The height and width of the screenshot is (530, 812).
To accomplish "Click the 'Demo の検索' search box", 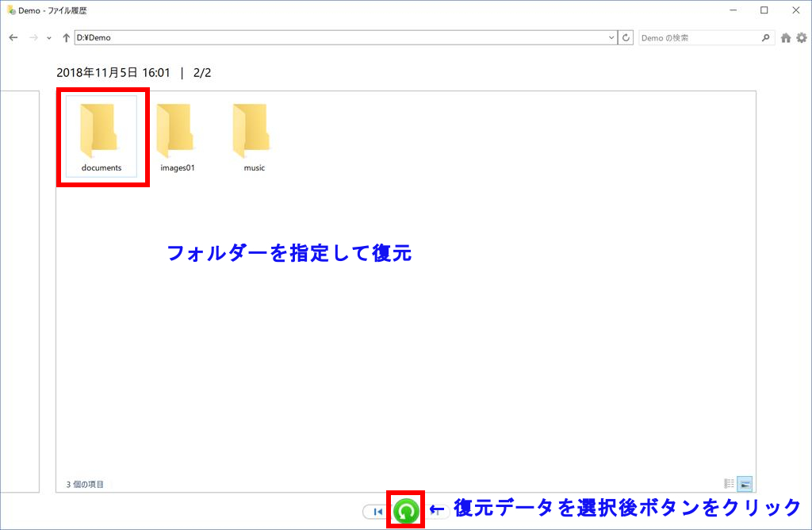I will pyautogui.click(x=698, y=38).
